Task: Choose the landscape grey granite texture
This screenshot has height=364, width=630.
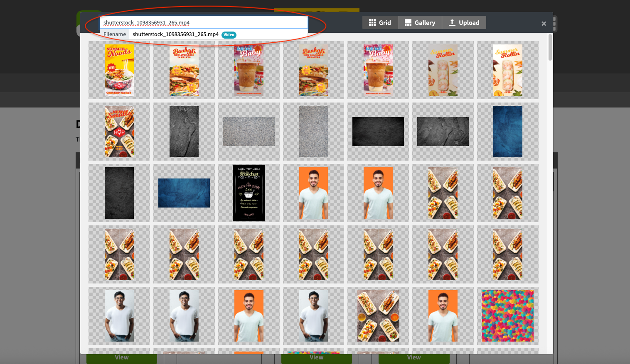Action: pos(249,132)
